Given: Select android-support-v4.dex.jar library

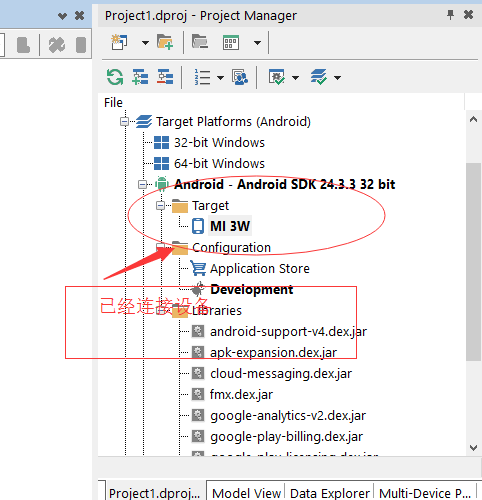Looking at the screenshot, I should point(288,332).
